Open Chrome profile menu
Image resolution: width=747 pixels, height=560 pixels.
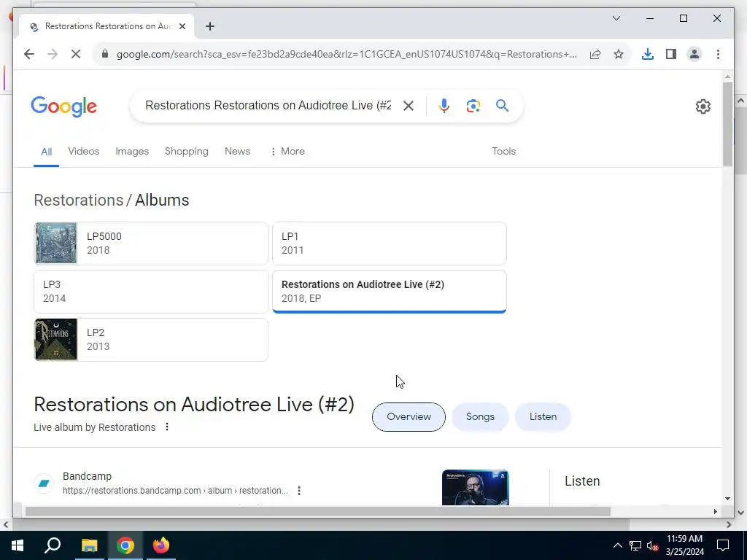(x=694, y=54)
